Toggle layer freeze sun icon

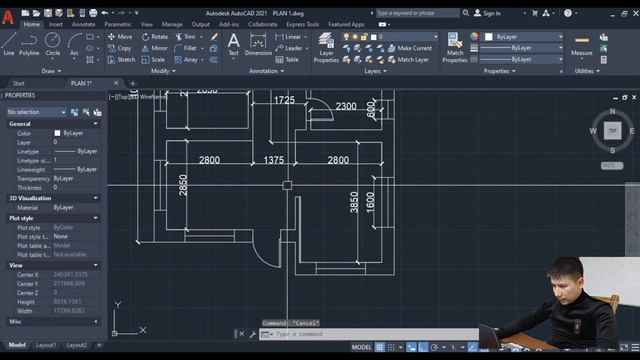(x=355, y=37)
